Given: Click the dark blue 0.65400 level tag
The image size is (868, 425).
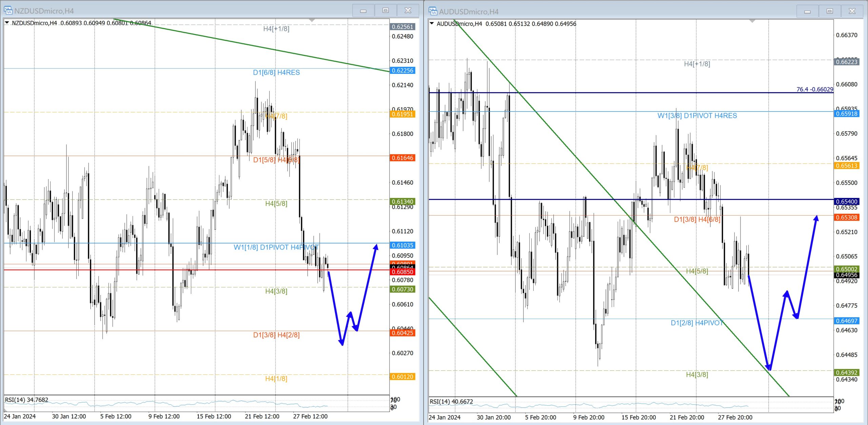Looking at the screenshot, I should pyautogui.click(x=846, y=201).
